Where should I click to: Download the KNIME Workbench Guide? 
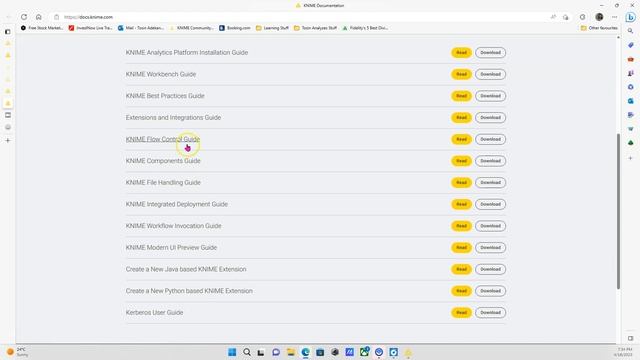(490, 74)
